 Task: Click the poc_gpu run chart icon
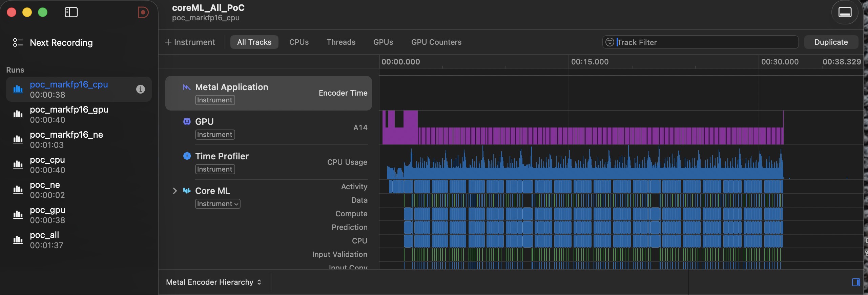[18, 215]
